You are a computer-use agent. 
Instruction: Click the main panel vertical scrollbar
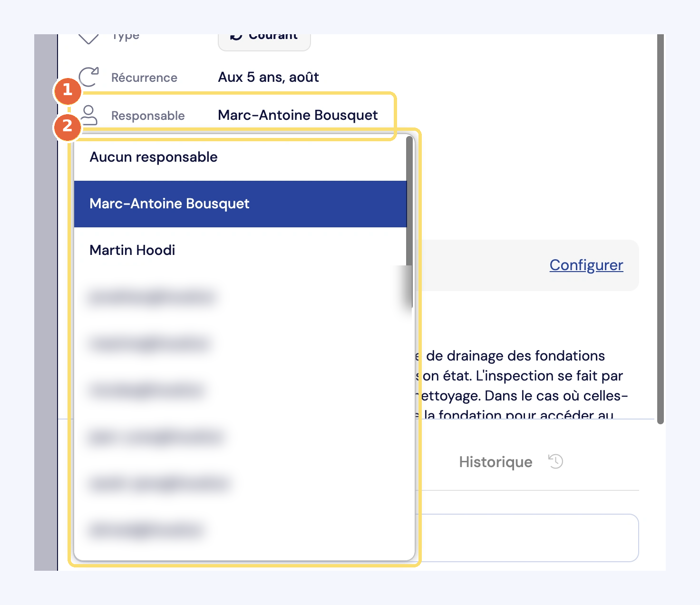pos(660,229)
